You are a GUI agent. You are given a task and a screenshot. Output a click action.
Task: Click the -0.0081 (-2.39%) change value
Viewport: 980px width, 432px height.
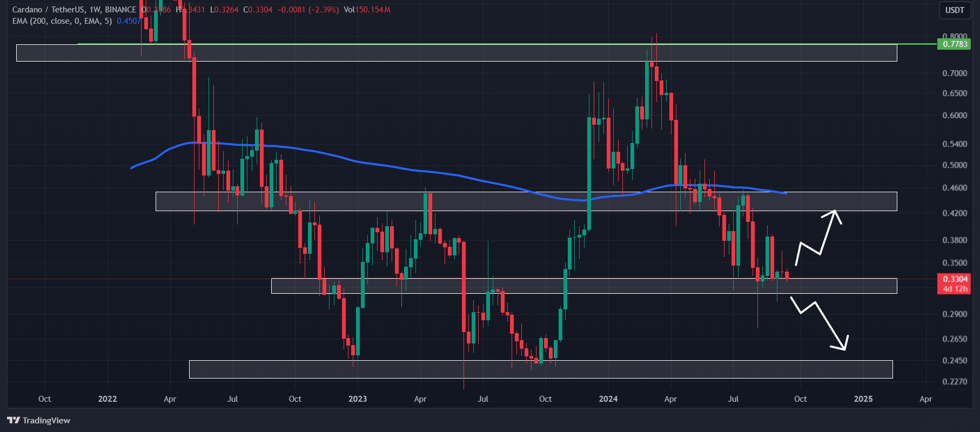tap(308, 10)
